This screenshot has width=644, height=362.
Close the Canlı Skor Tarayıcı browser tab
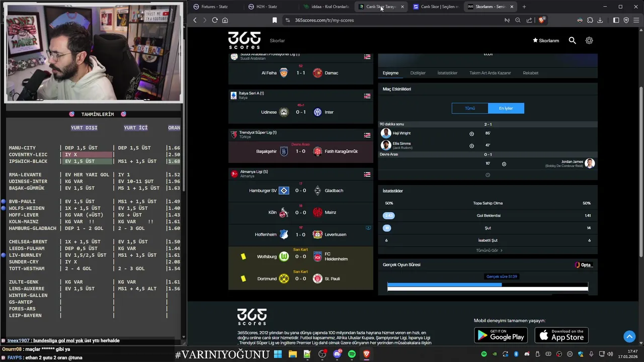(402, 7)
